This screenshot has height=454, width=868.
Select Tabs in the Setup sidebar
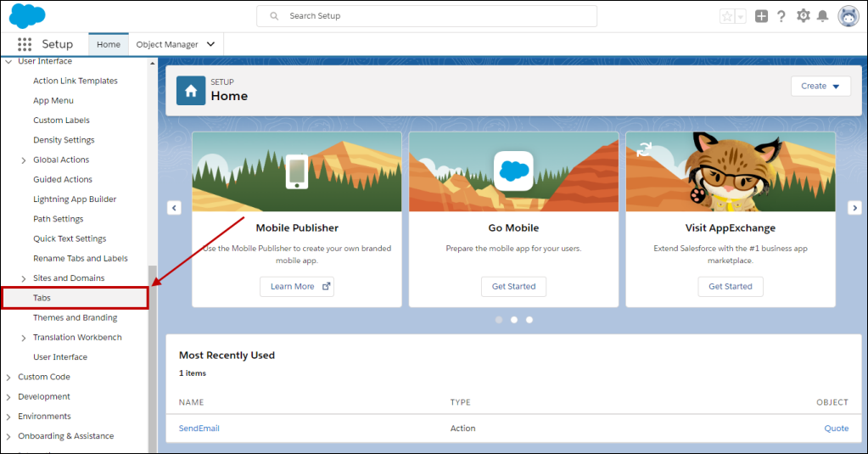[42, 298]
